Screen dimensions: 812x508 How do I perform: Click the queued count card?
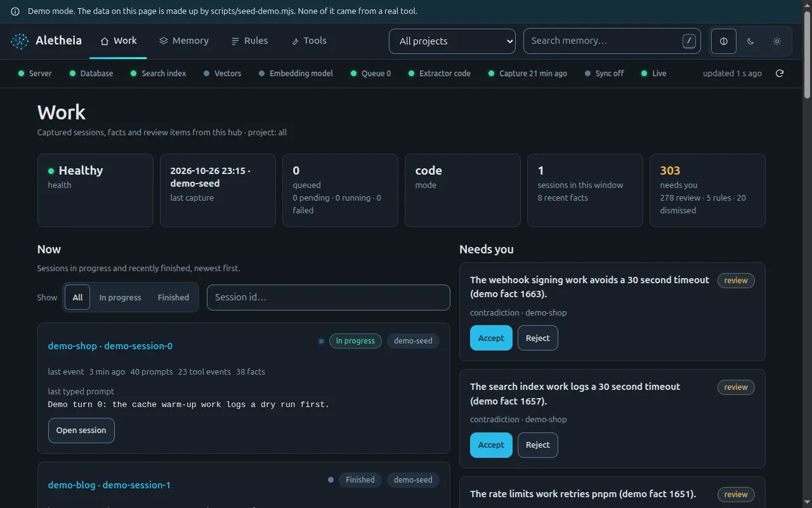pos(340,190)
